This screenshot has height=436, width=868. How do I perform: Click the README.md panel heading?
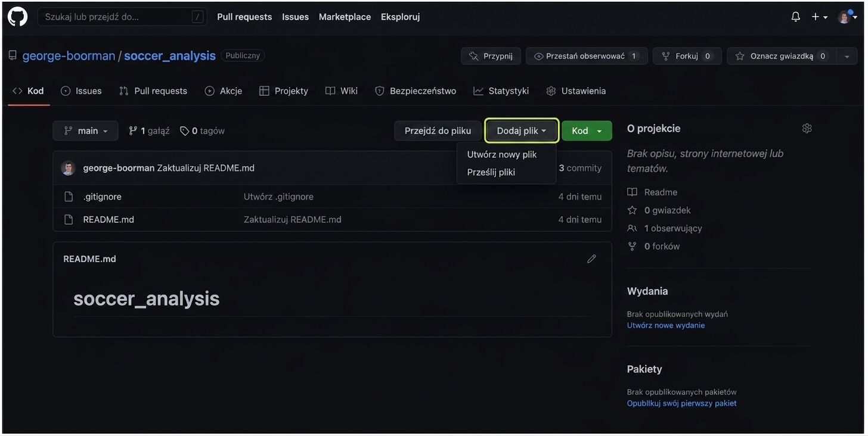pos(89,259)
